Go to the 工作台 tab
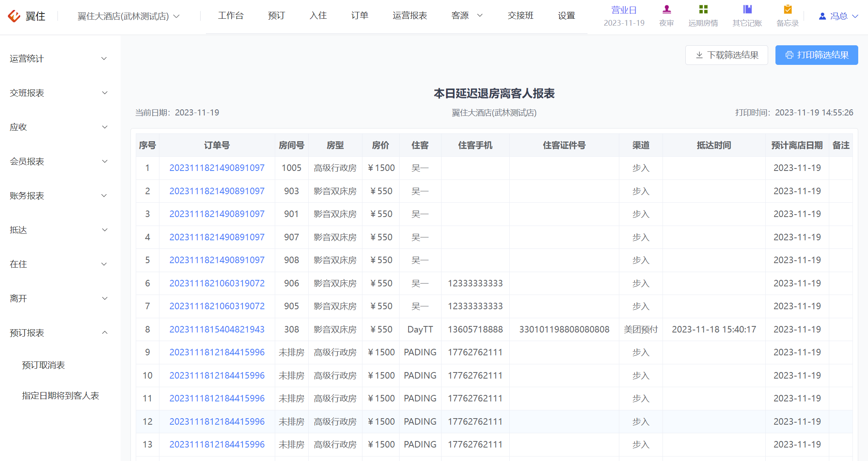 [x=231, y=16]
